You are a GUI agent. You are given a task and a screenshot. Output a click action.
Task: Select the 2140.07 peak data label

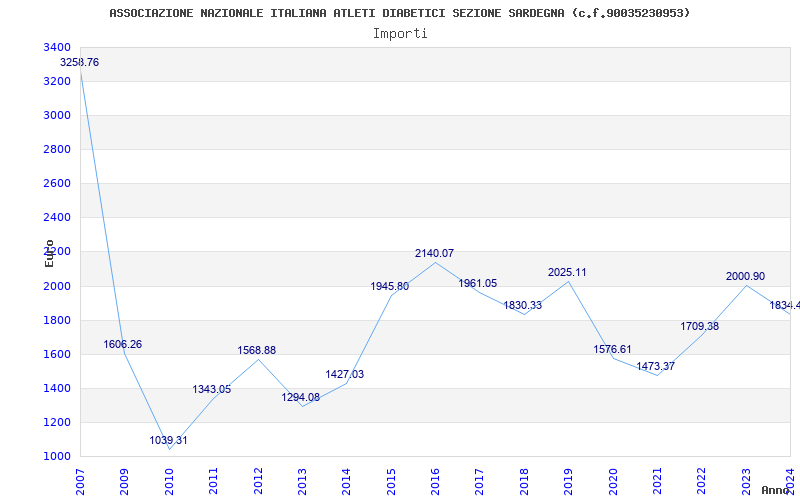tap(434, 254)
